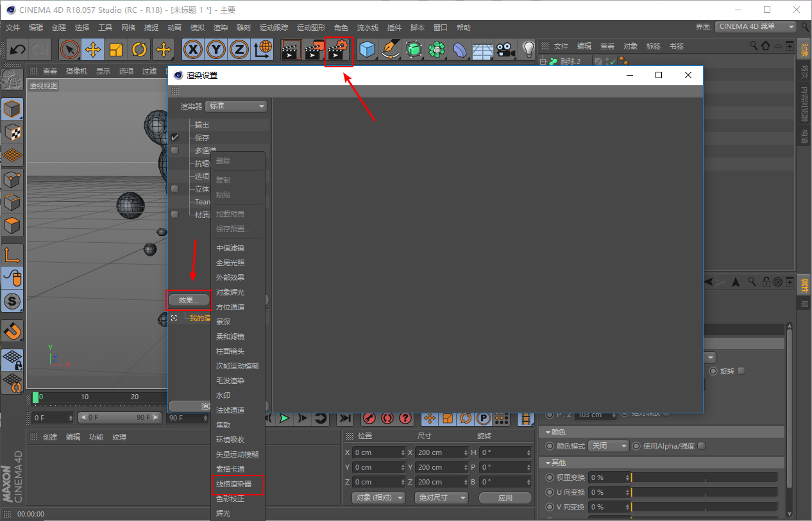Click the world coordinate system icon

tap(262, 49)
